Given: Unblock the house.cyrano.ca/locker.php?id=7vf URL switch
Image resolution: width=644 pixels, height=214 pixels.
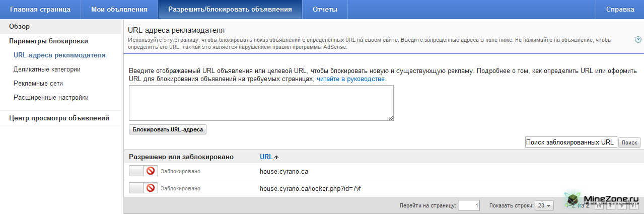Looking at the screenshot, I should pyautogui.click(x=144, y=188).
